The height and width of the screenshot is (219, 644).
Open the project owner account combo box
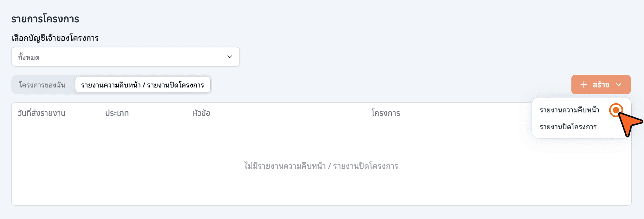[x=125, y=57]
